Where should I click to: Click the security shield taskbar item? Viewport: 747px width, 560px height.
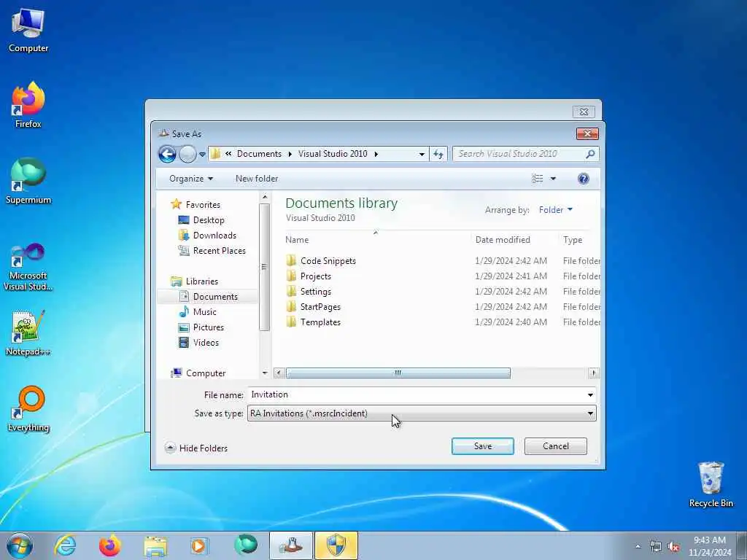[x=336, y=545]
